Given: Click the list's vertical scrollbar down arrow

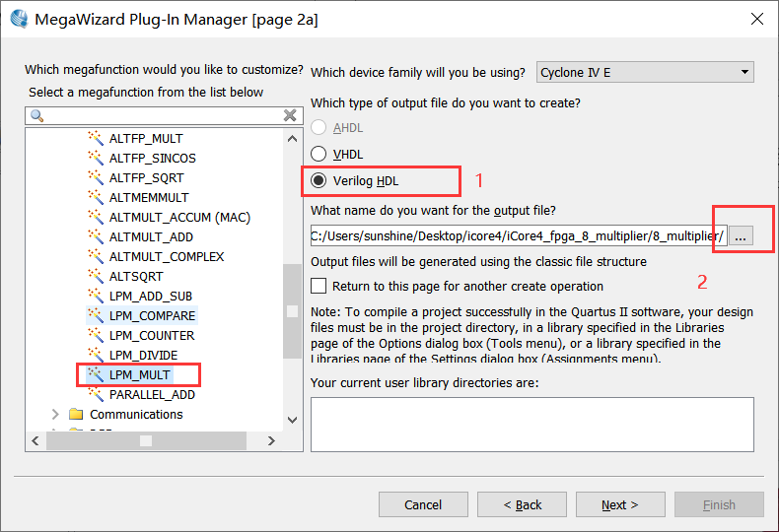Looking at the screenshot, I should 291,420.
